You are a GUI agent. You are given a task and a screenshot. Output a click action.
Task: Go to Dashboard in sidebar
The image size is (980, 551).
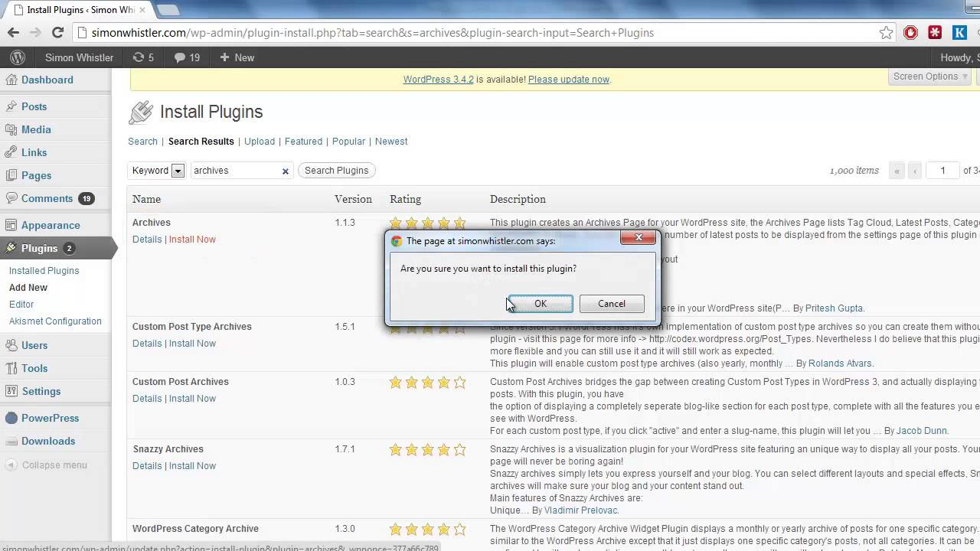click(47, 80)
